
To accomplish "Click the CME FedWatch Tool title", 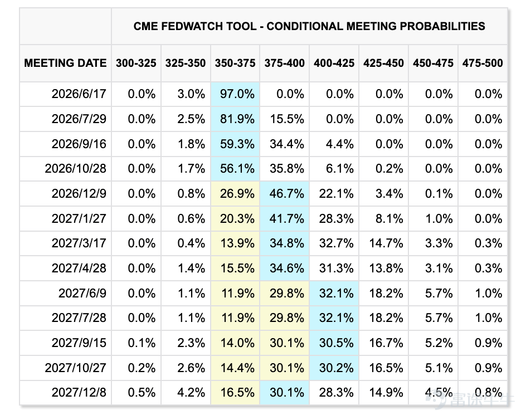I will click(x=309, y=26).
